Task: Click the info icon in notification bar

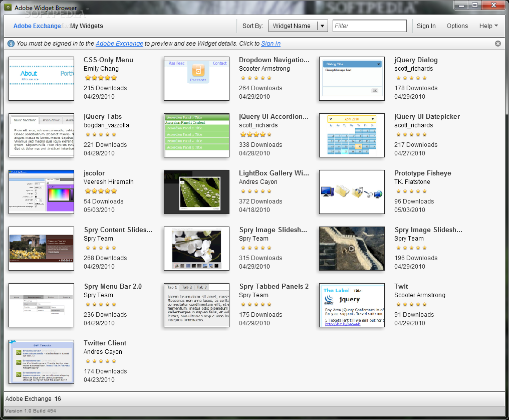Action: [x=11, y=44]
